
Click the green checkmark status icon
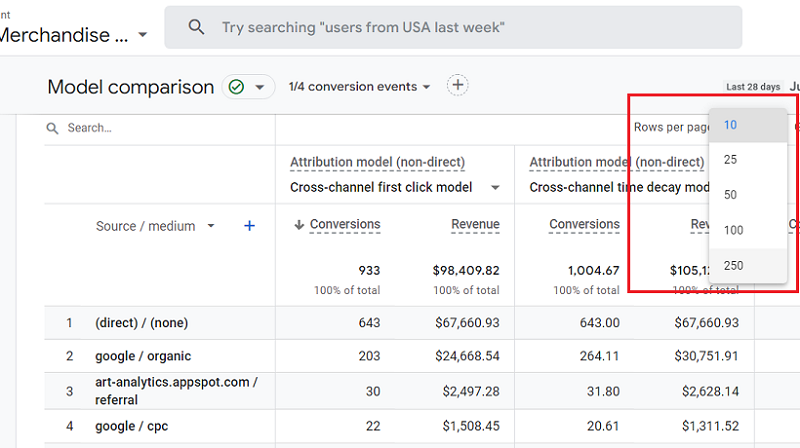[236, 87]
